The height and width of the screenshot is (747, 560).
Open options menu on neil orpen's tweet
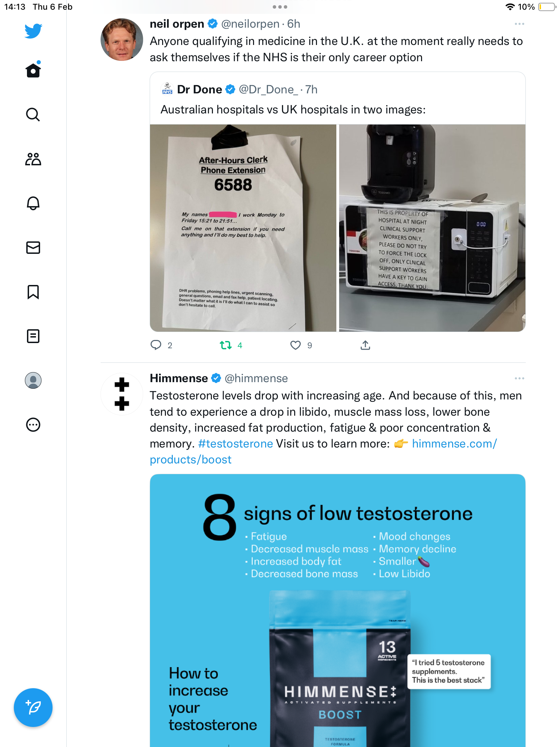coord(519,24)
